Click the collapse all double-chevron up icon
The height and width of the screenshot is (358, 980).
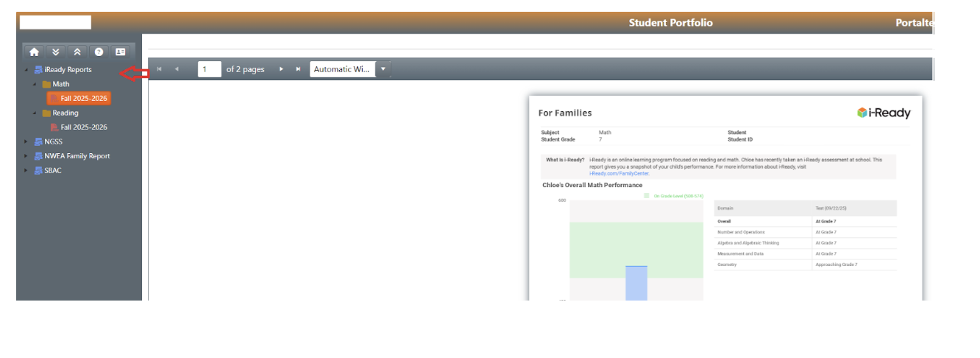pyautogui.click(x=77, y=52)
